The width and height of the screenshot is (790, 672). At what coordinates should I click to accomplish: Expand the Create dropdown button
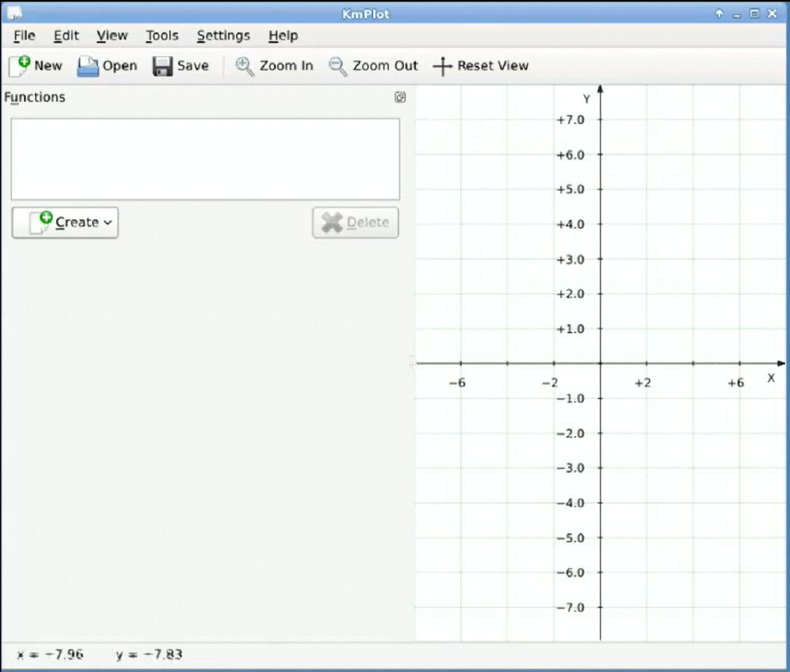[65, 222]
